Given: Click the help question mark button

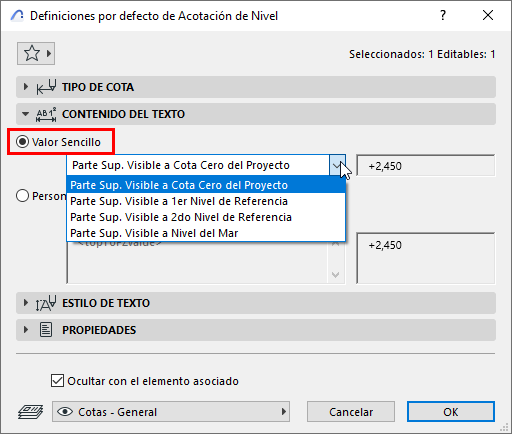Looking at the screenshot, I should pyautogui.click(x=443, y=15).
